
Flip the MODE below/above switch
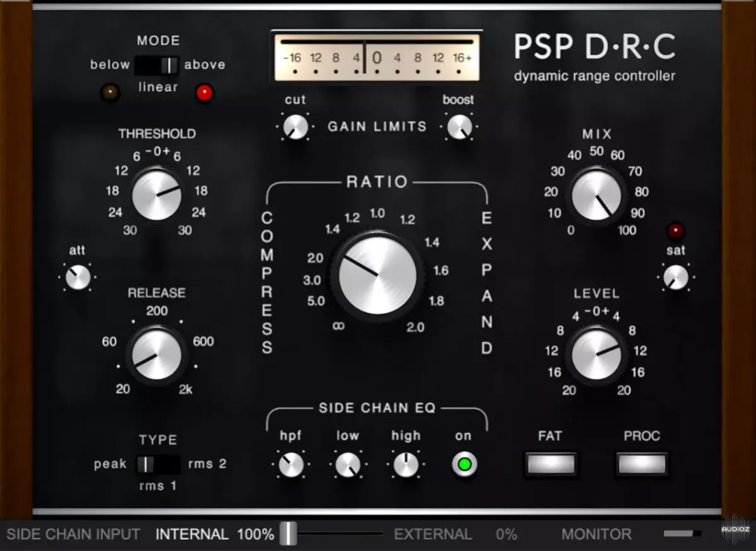(x=157, y=65)
